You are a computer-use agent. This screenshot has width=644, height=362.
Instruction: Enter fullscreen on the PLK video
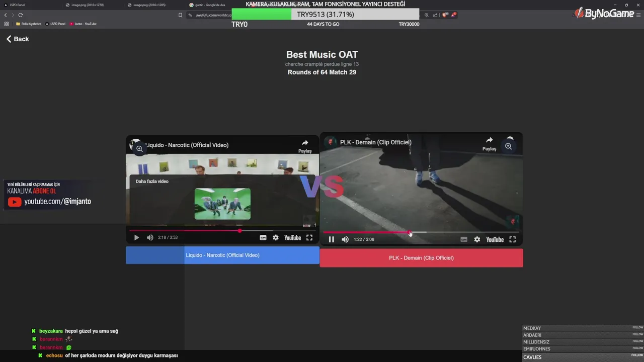pyautogui.click(x=512, y=240)
